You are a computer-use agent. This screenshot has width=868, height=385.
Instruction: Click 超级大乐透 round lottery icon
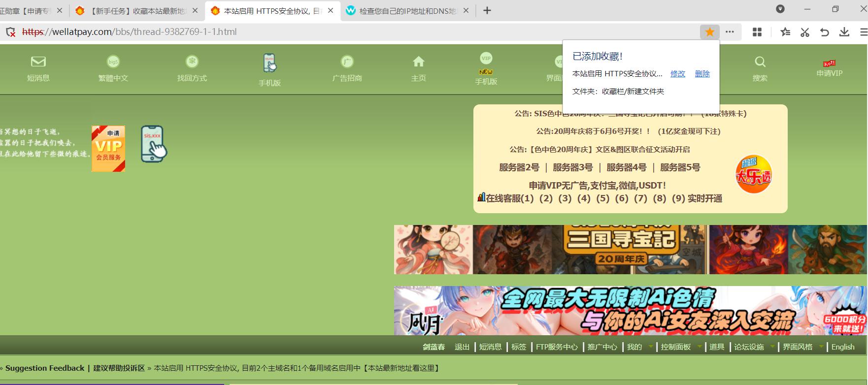click(x=753, y=174)
